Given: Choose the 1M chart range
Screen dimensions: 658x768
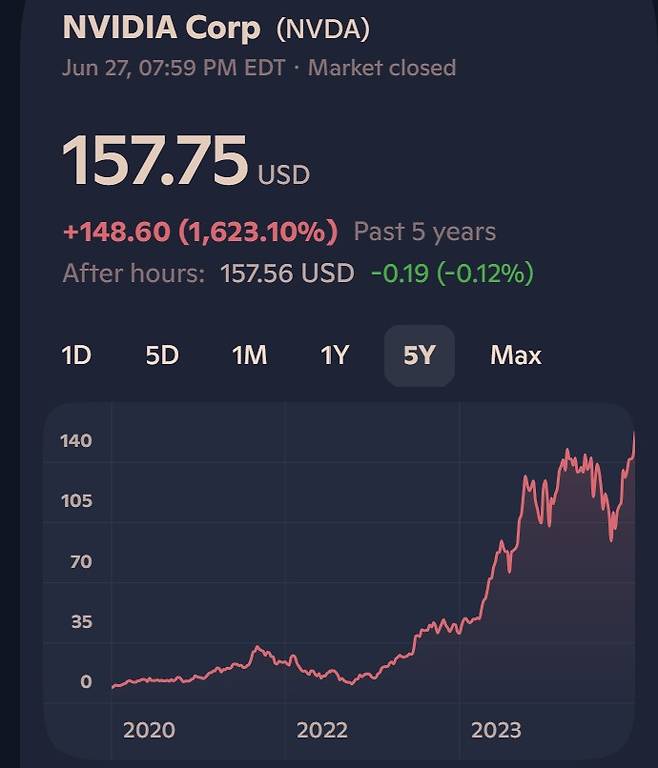Looking at the screenshot, I should [x=249, y=355].
